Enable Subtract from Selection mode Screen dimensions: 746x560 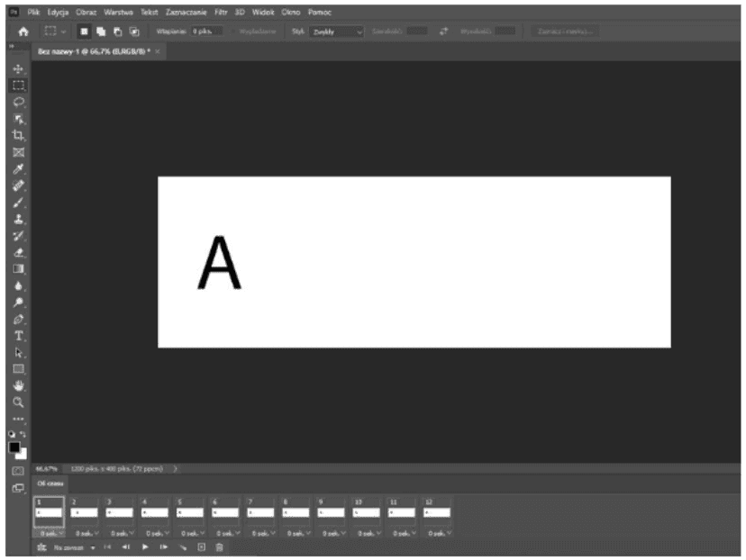[117, 32]
